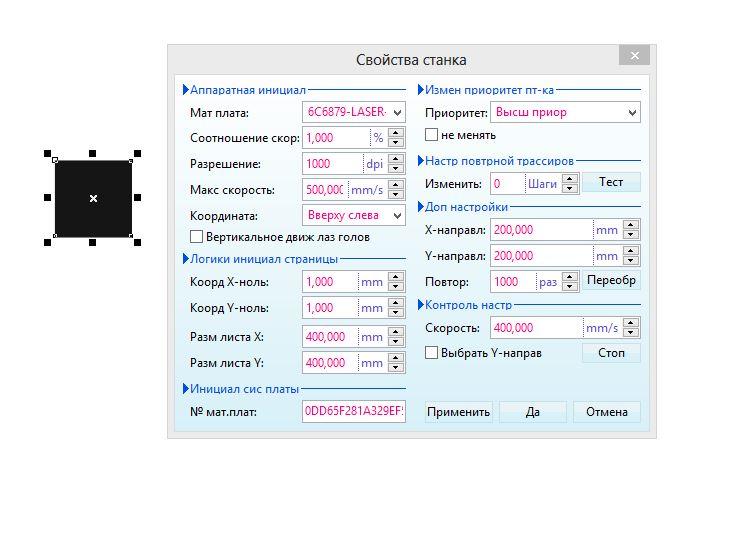
Task: Decrease X-направл value with down arrow
Action: click(x=631, y=235)
